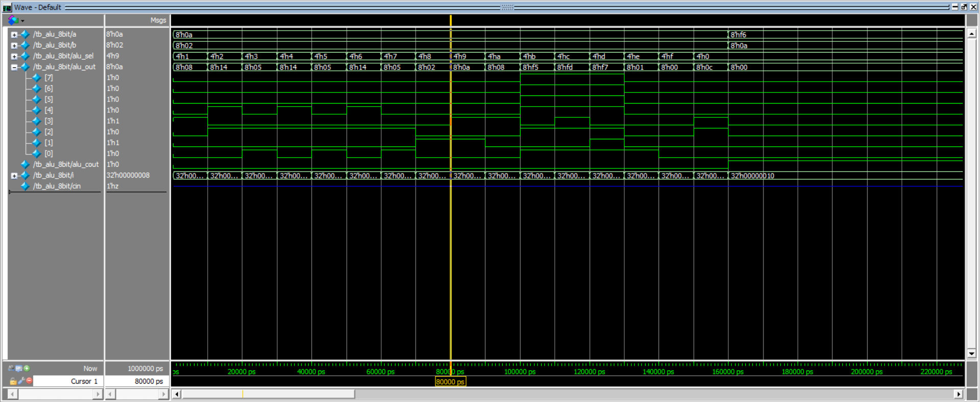Lock Cursor 1 with the padlock icon
This screenshot has width=980, height=402.
pos(13,381)
